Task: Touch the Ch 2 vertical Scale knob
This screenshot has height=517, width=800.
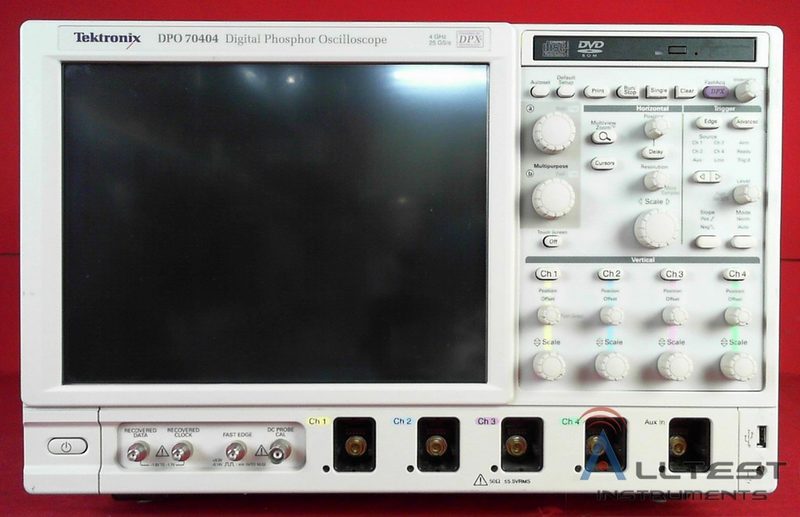Action: click(611, 365)
